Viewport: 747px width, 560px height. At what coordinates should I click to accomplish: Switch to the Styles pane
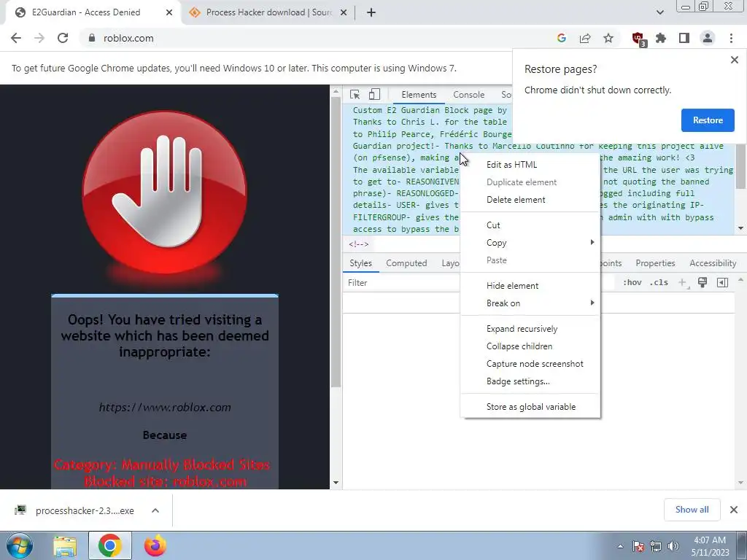point(360,262)
